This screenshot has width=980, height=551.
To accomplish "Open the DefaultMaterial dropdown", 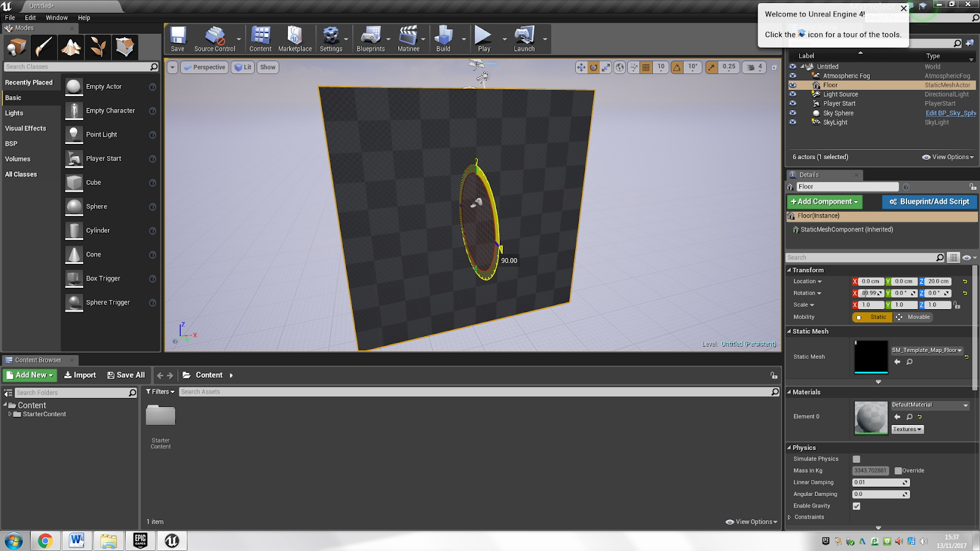I will tap(930, 405).
